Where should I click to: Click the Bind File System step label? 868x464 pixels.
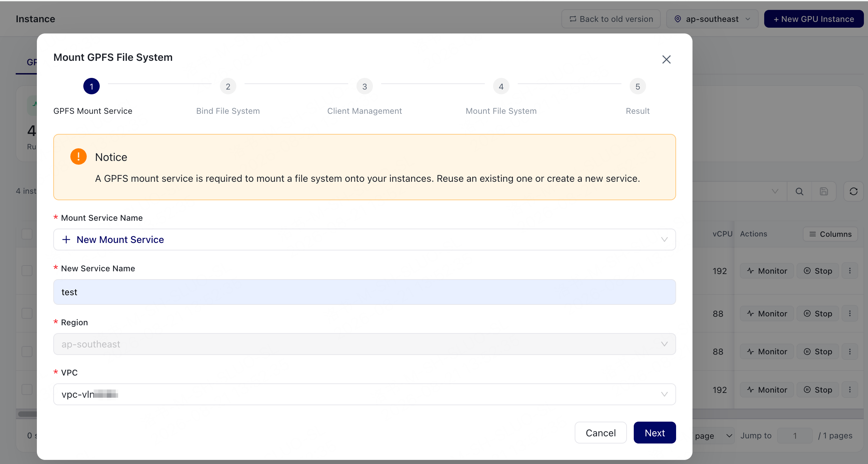pyautogui.click(x=228, y=111)
